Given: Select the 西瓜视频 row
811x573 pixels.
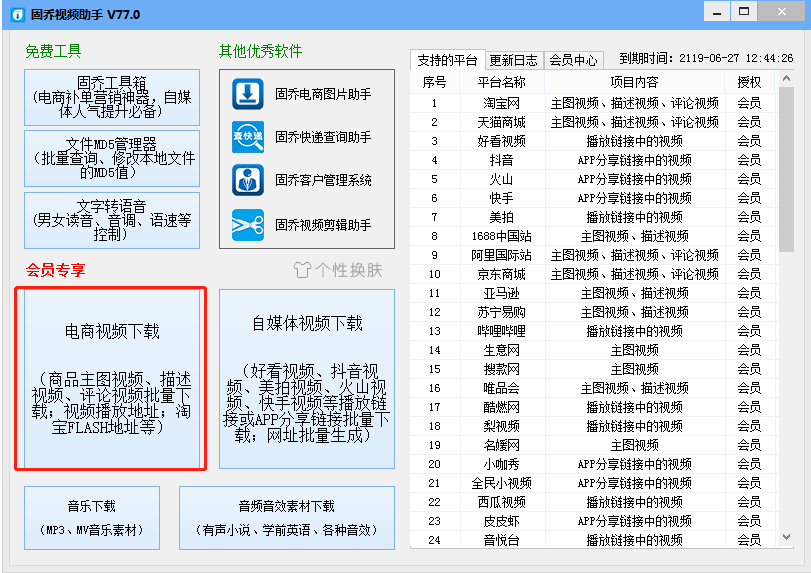Looking at the screenshot, I should click(x=594, y=502).
